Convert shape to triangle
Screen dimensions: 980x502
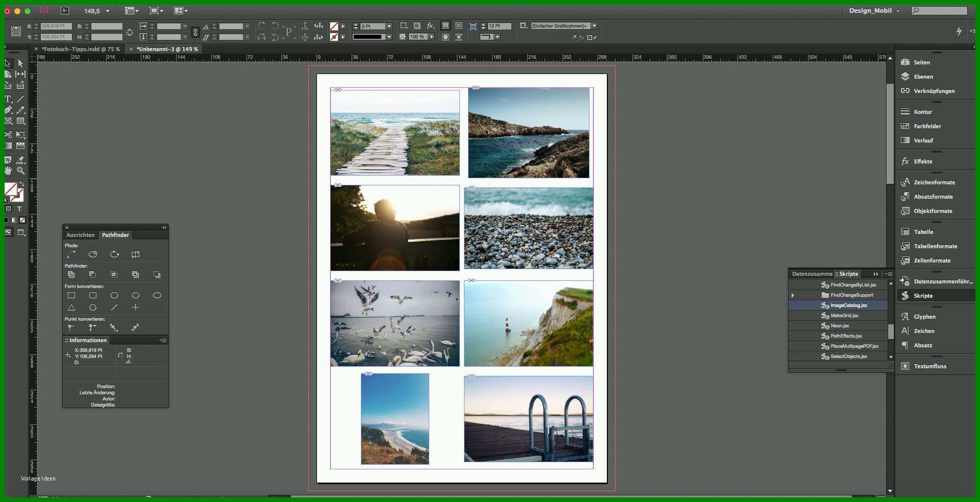71,307
